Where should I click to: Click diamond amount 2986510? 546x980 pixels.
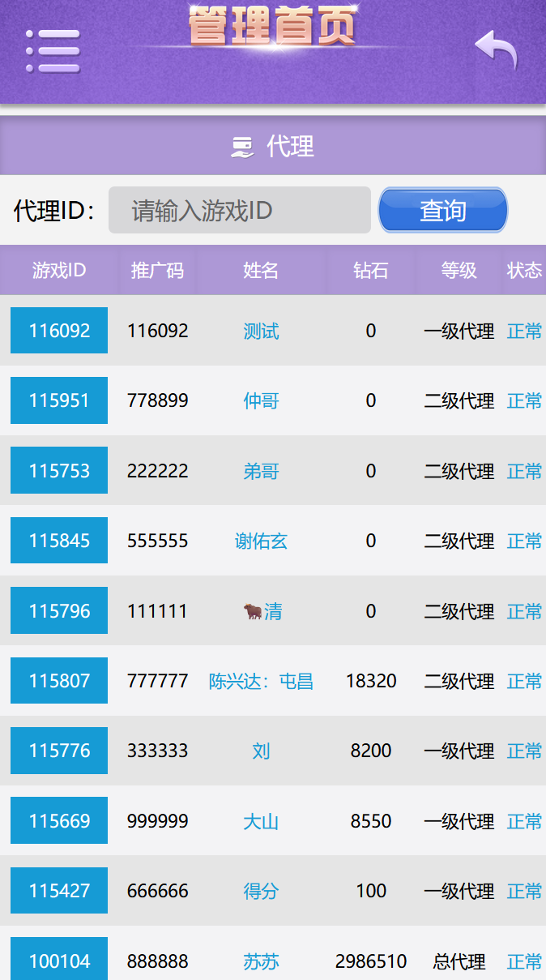coord(371,961)
